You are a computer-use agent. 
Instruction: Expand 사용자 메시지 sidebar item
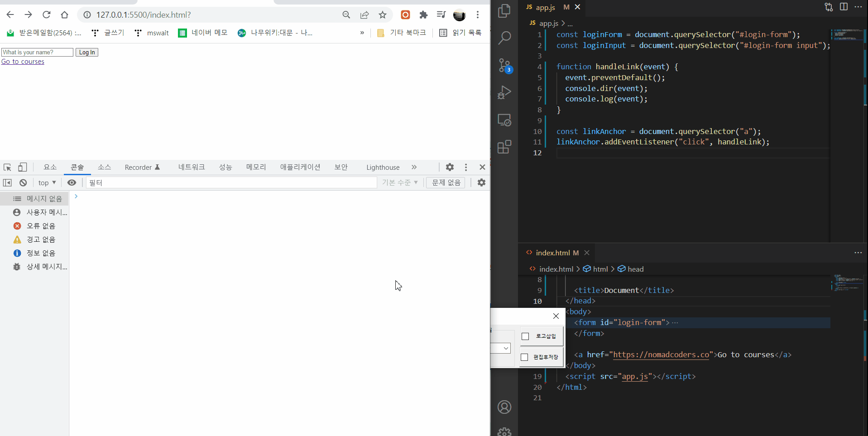coord(40,212)
